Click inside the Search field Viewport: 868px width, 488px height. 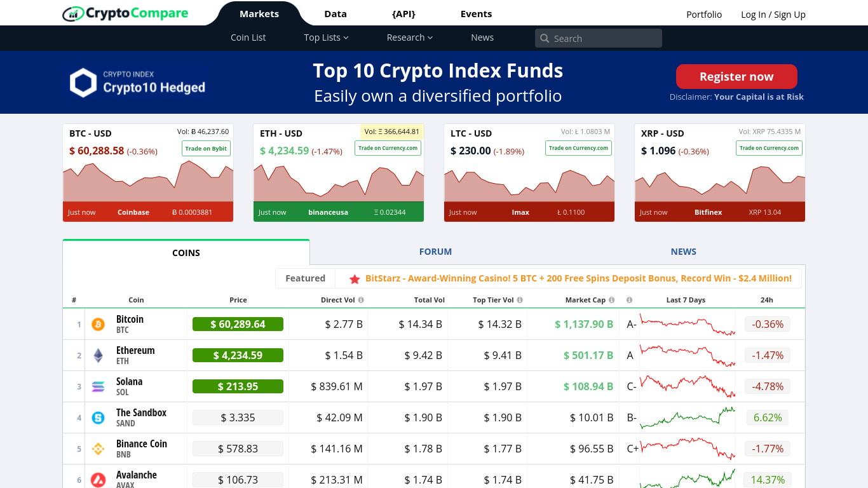point(599,38)
